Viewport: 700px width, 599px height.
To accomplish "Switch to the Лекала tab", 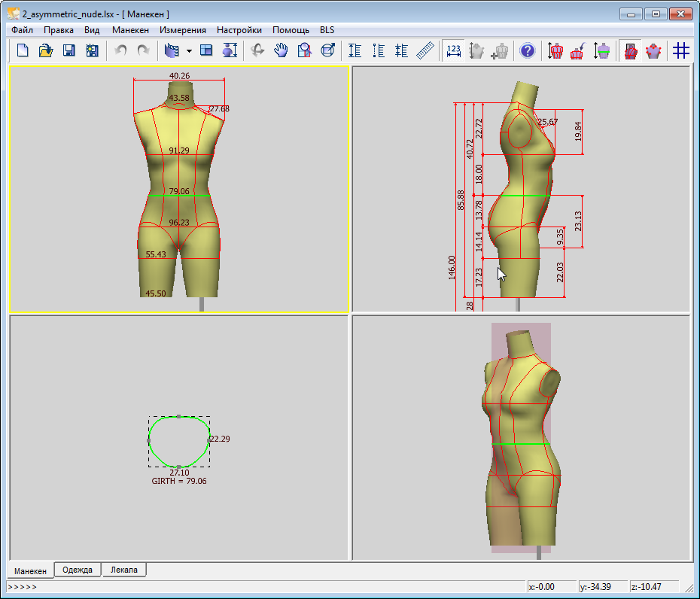I will [124, 570].
